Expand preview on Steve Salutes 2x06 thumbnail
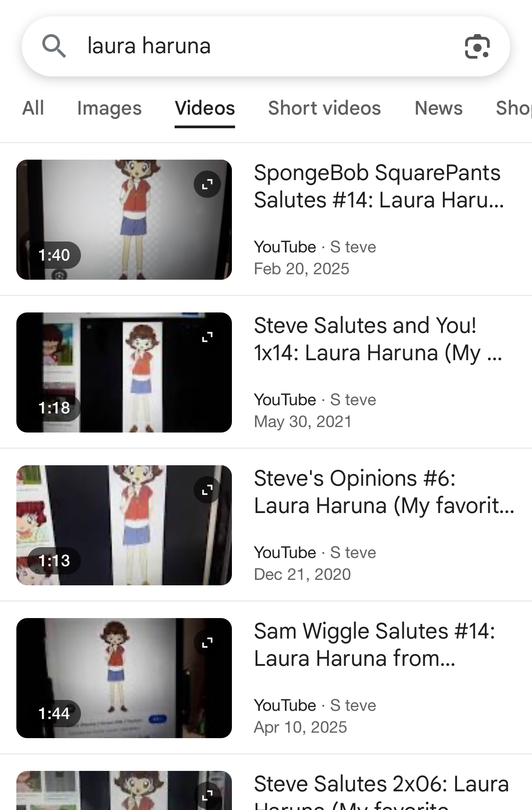 [x=207, y=795]
